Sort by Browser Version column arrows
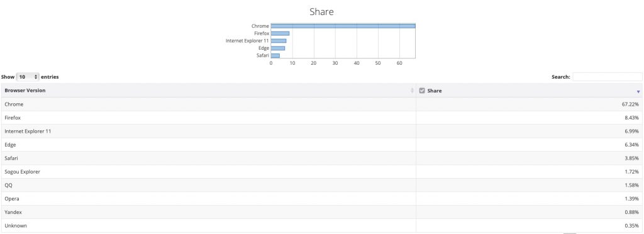Screen dimensions: 644x234 point(412,91)
